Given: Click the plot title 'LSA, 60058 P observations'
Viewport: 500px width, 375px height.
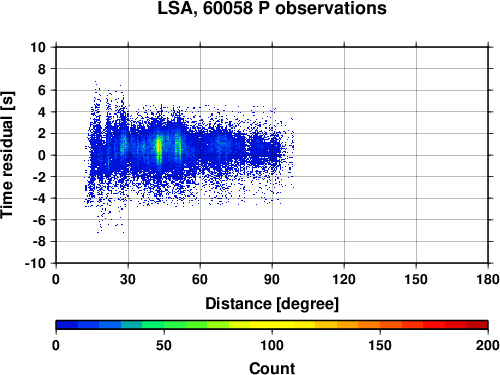Looking at the screenshot, I should click(272, 8).
